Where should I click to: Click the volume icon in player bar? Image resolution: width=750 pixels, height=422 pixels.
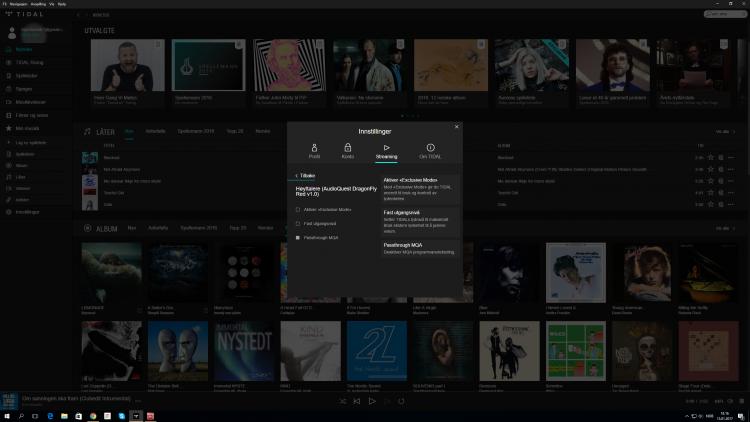(730, 401)
